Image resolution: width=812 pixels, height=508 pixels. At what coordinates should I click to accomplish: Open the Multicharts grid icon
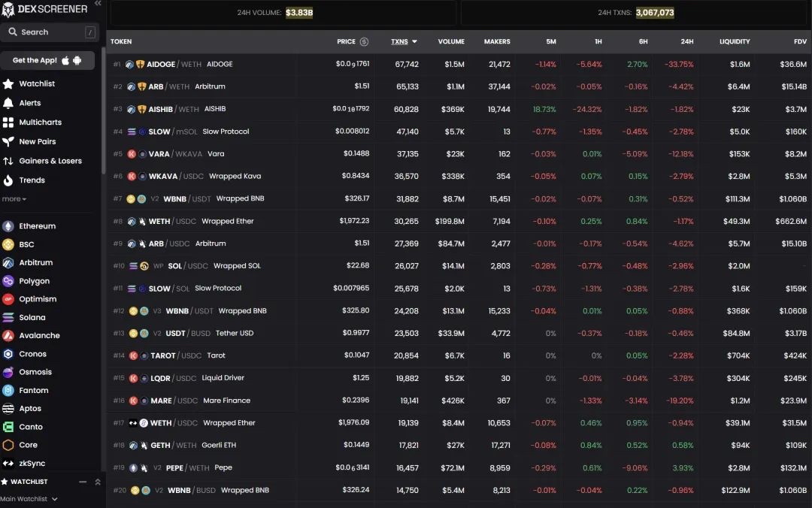pos(8,122)
